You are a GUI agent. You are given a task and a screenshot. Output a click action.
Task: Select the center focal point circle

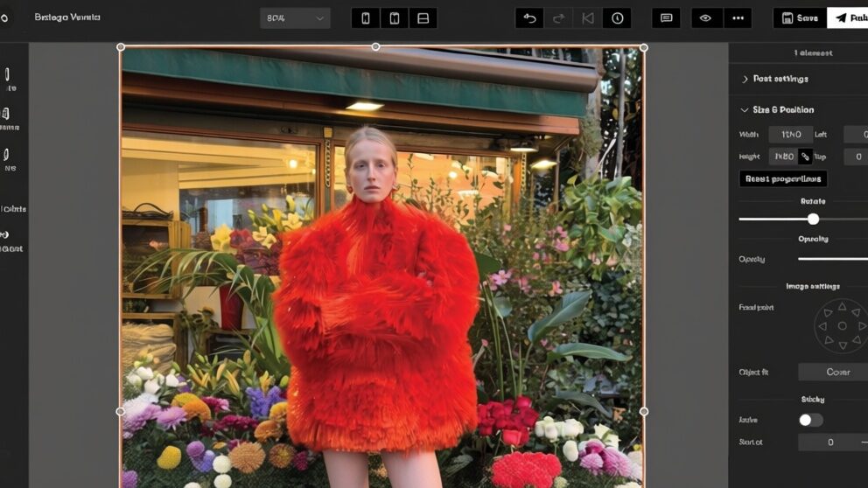point(842,325)
